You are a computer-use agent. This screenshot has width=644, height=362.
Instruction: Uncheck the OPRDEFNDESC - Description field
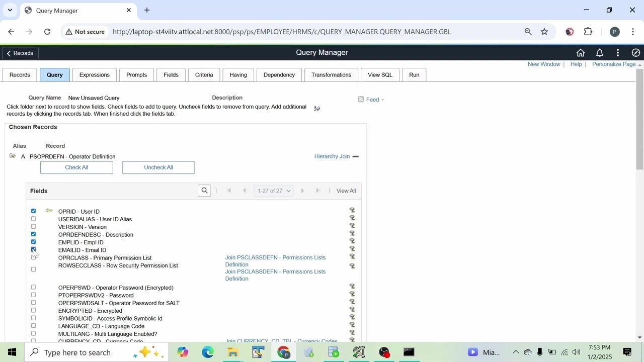coord(34,234)
